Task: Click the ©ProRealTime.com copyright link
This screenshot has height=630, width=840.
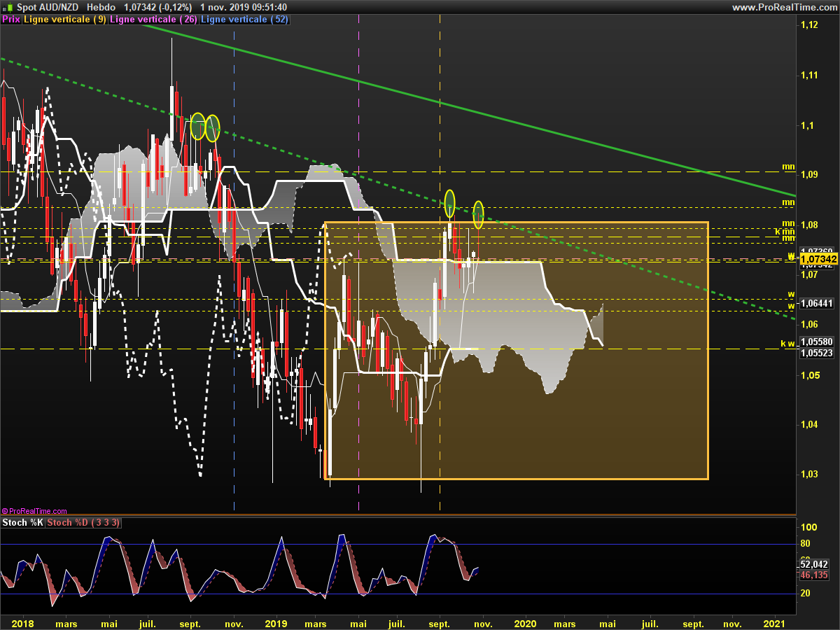Action: click(x=34, y=511)
